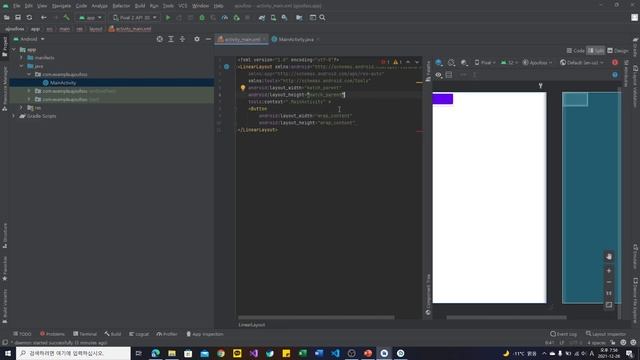Click the Save All disk icon
This screenshot has width=640, height=360.
point(18,18)
